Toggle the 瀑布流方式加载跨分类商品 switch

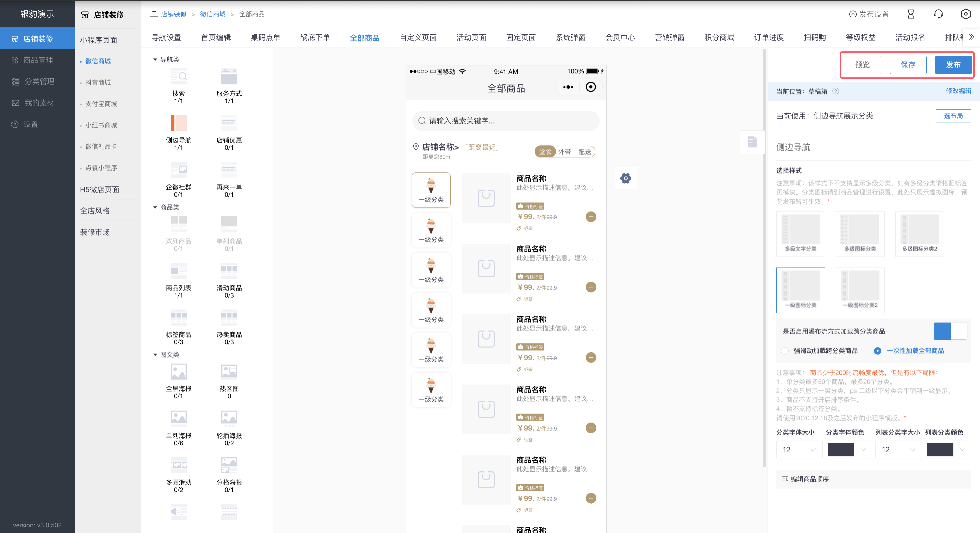[950, 331]
